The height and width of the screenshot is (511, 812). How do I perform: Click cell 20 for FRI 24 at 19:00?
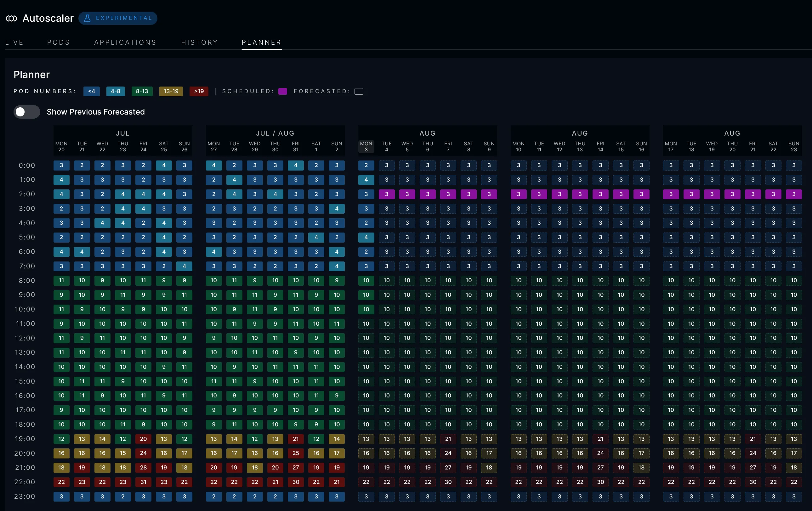click(143, 439)
